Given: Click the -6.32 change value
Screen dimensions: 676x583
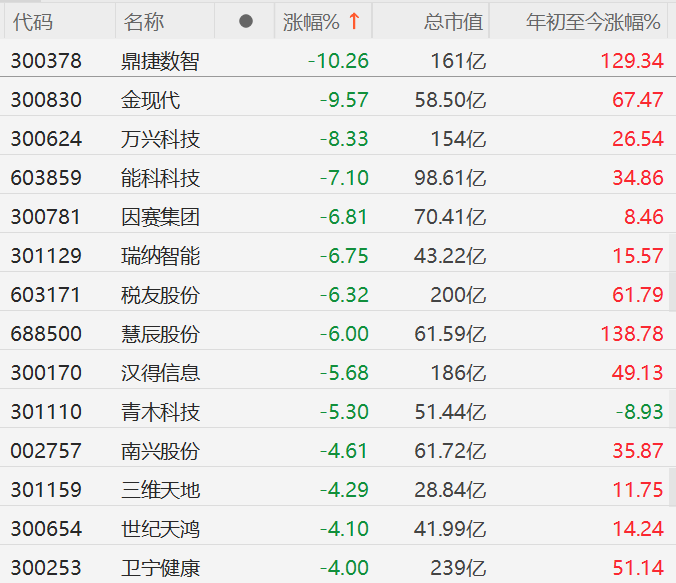Looking at the screenshot, I should (344, 295).
